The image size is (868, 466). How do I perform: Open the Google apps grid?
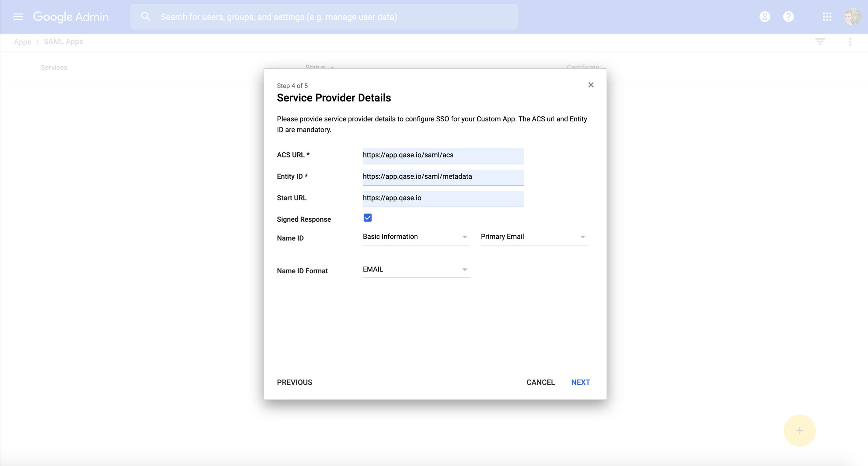click(827, 17)
